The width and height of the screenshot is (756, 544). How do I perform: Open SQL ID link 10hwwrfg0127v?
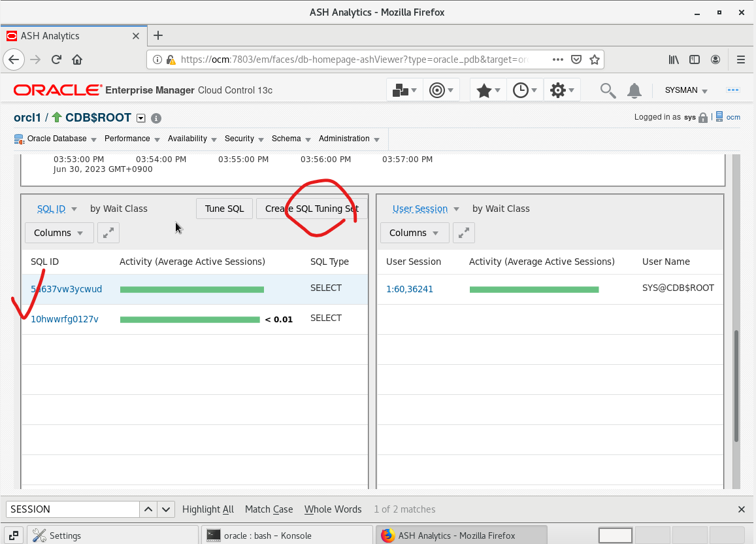coord(65,319)
